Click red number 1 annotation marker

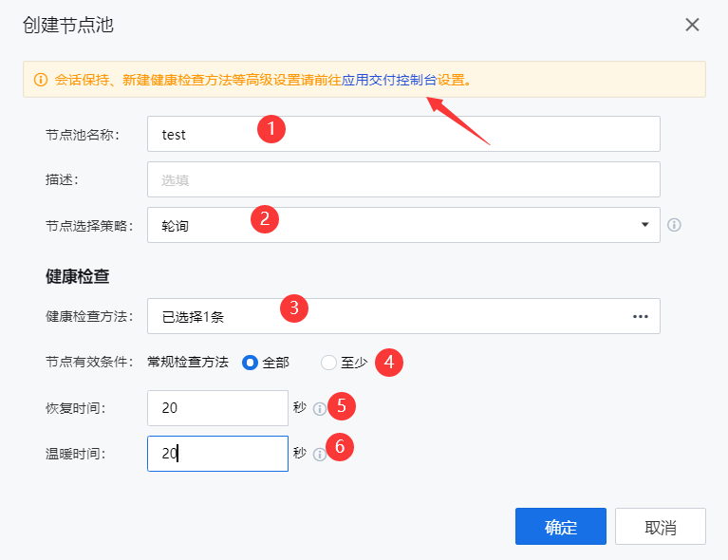(271, 129)
